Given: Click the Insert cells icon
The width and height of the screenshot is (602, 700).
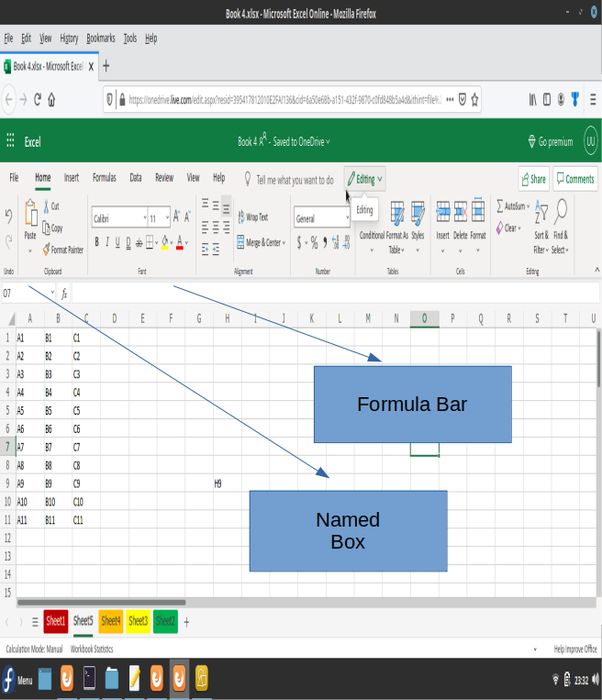Looking at the screenshot, I should pos(442,213).
